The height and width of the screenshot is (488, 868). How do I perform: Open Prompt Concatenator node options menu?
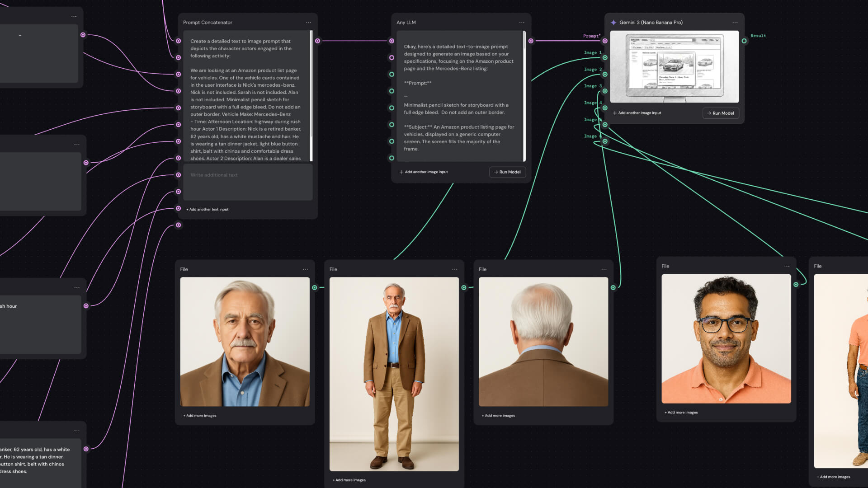(x=308, y=23)
